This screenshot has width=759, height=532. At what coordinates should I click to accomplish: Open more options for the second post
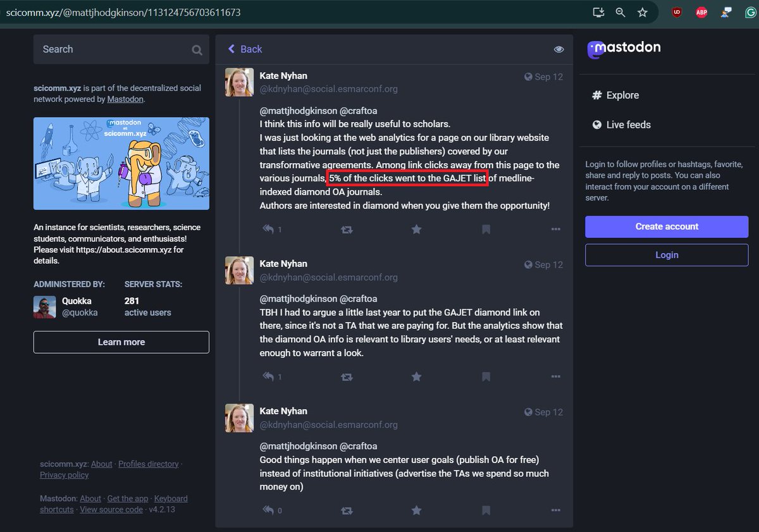click(555, 376)
